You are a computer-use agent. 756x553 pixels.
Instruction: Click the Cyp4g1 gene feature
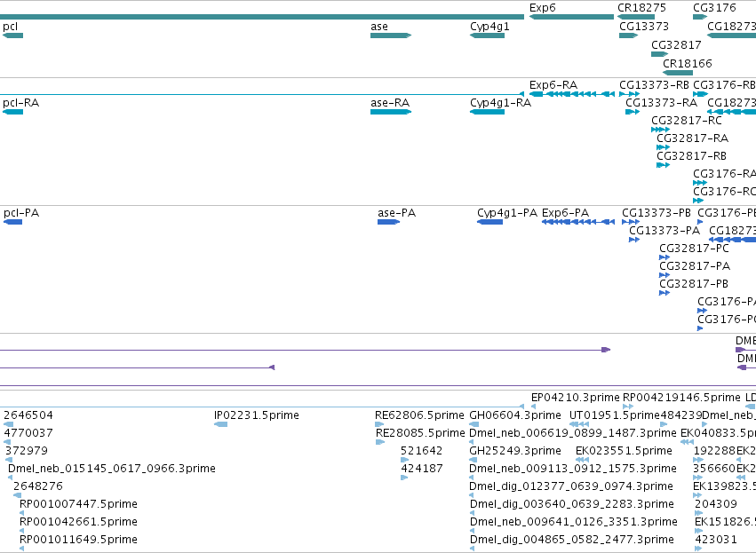487,36
